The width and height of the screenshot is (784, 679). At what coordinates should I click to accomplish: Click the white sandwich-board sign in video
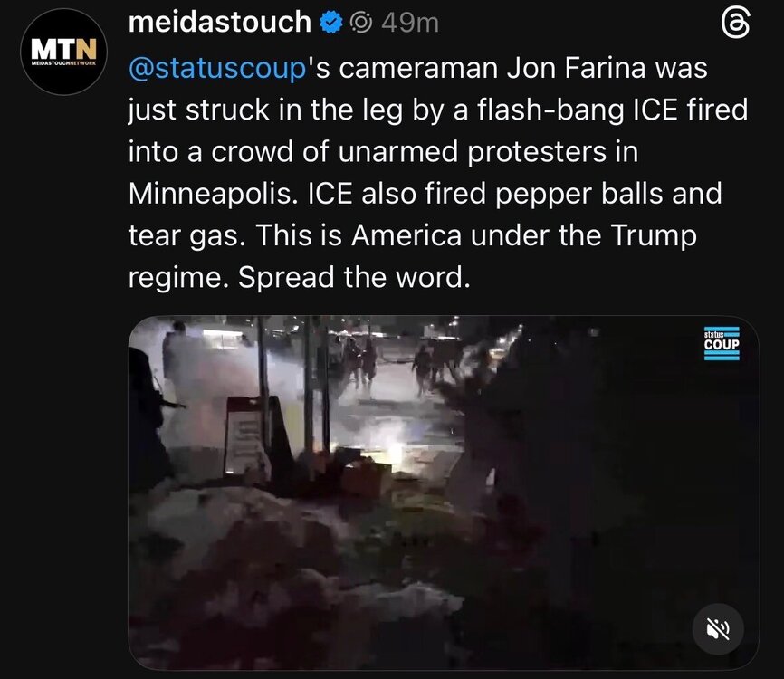246,436
